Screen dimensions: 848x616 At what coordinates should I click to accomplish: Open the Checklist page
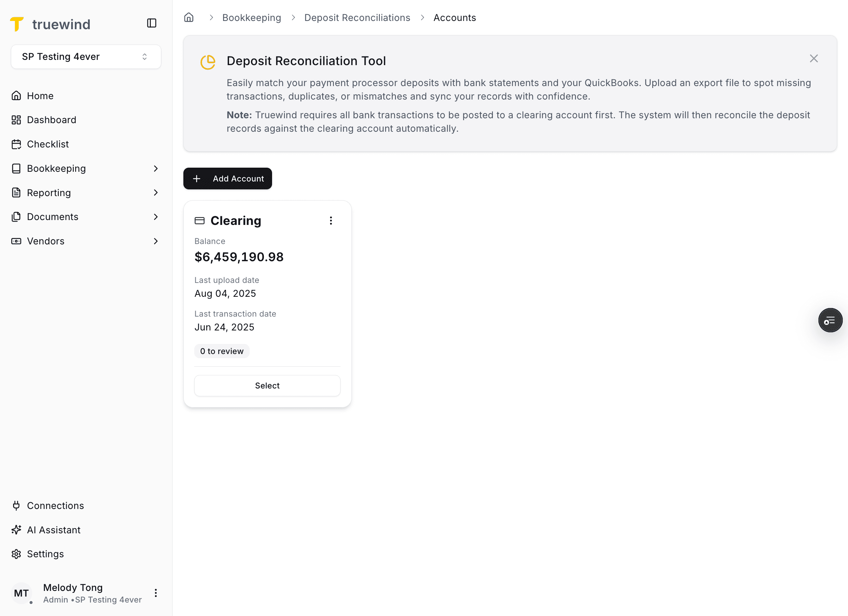(x=48, y=144)
